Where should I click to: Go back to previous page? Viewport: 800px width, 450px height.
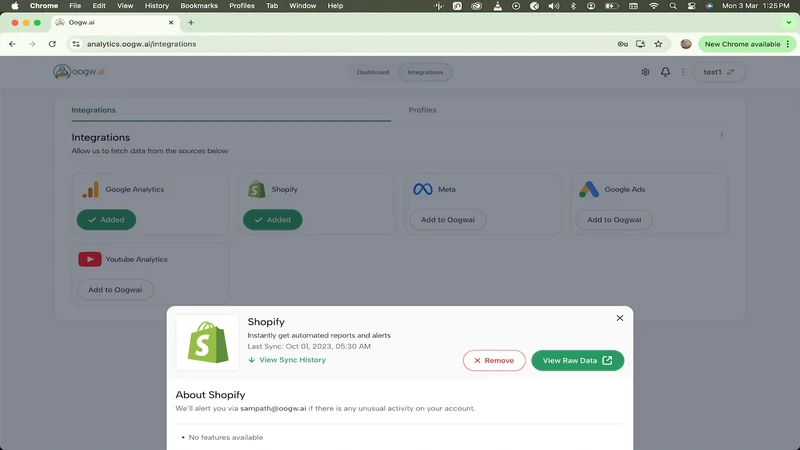[12, 44]
